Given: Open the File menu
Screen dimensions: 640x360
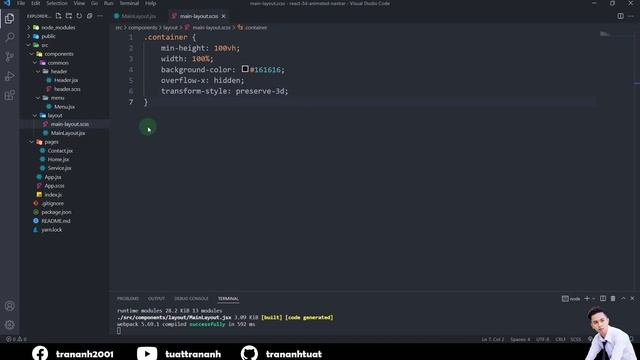Looking at the screenshot, I should (x=21, y=3).
